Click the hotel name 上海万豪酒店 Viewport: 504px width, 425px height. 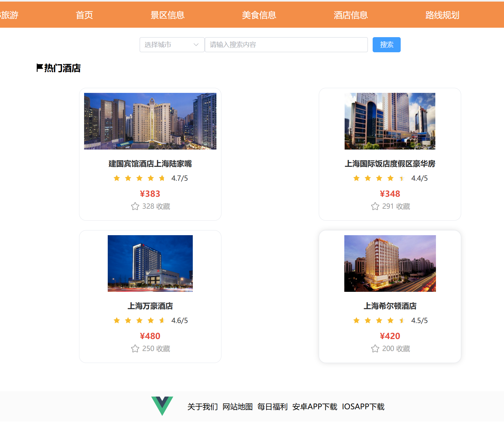tap(150, 306)
